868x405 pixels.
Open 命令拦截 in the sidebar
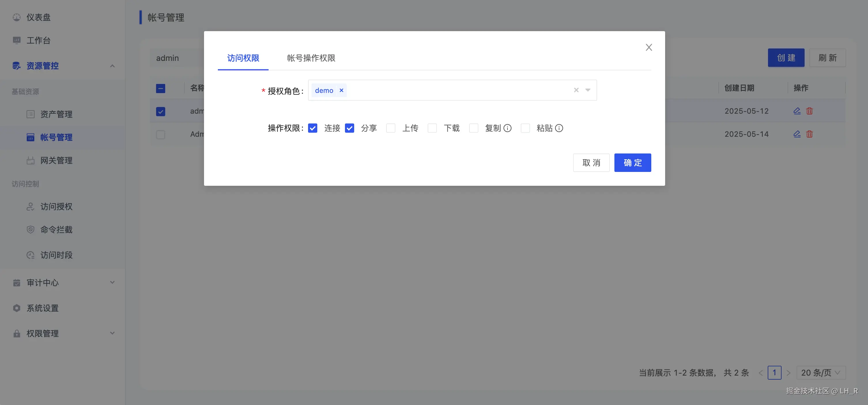[x=56, y=230]
